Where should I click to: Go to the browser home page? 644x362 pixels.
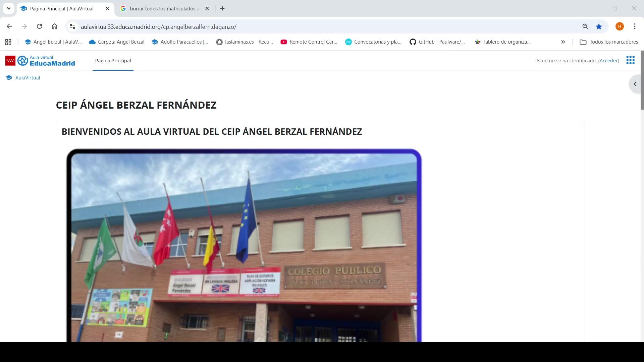54,26
